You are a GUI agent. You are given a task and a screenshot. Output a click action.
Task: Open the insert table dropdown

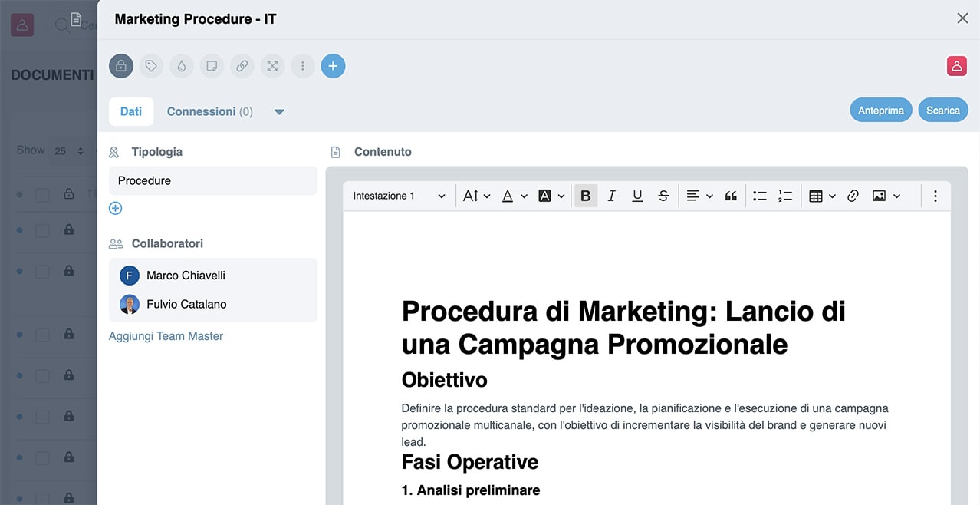pyautogui.click(x=821, y=196)
